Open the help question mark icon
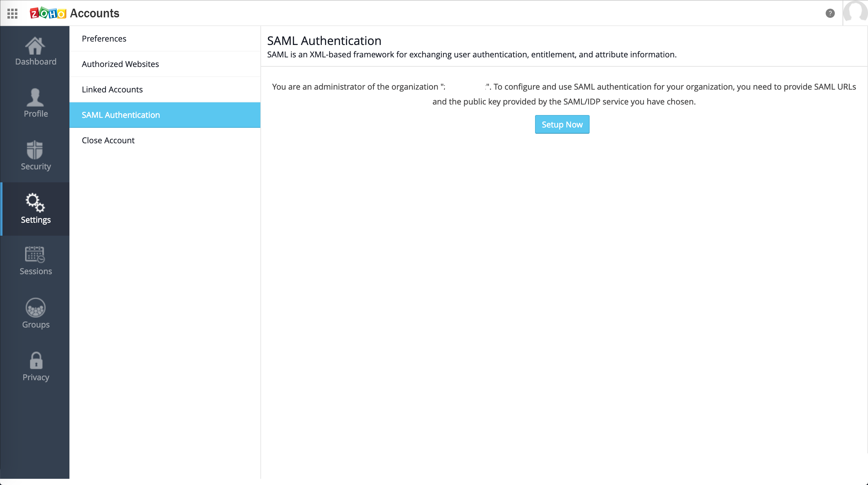The image size is (868, 485). click(830, 13)
